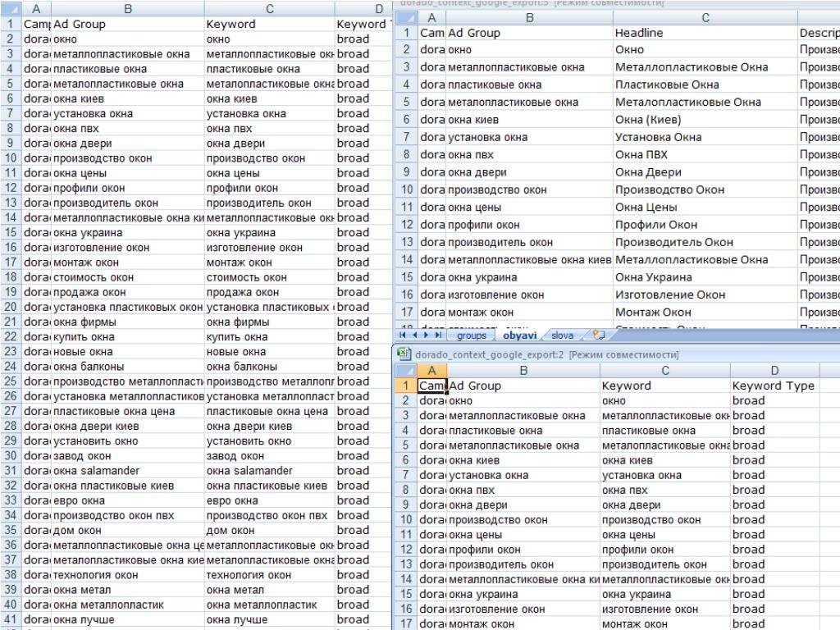Click 'Производитель Окон' headline cell
Viewport: 840px width, 630px height.
tap(705, 242)
